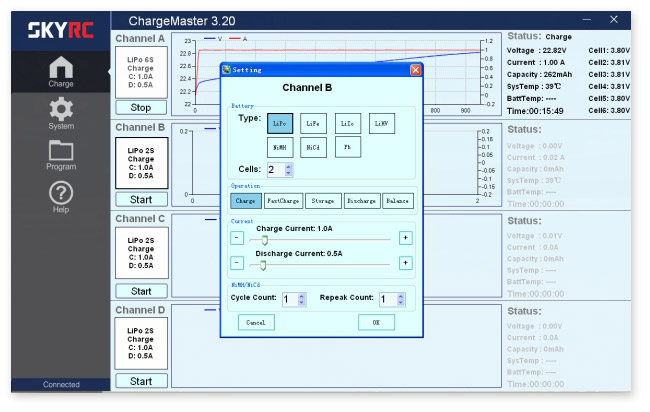Click Channel A Capacity 262mAh reading
650x412 pixels.
pos(539,75)
